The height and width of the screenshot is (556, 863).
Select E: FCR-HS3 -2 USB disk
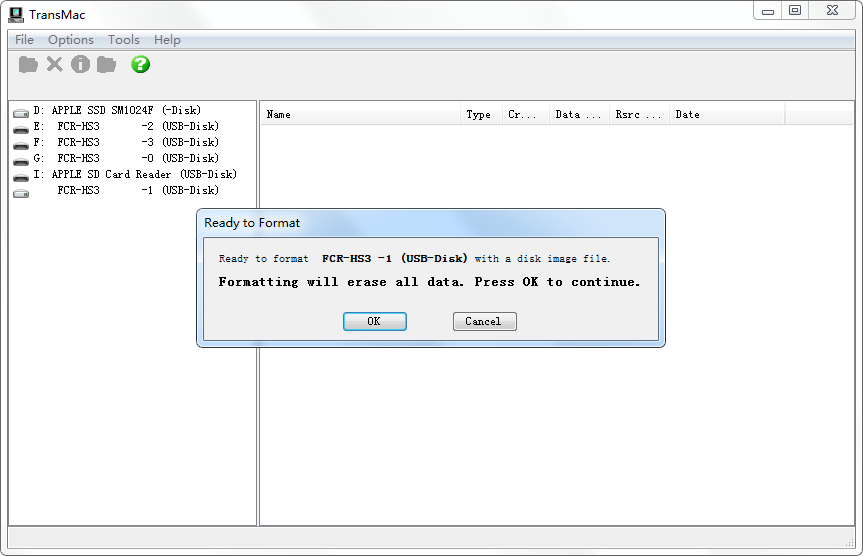[126, 127]
